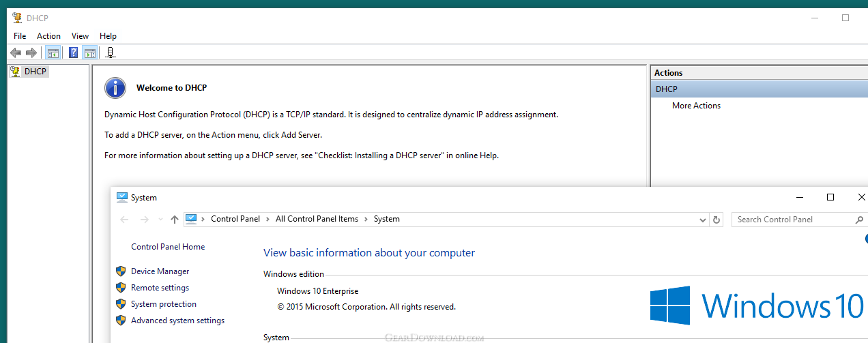Minimize the System window
The image size is (868, 343).
(799, 197)
